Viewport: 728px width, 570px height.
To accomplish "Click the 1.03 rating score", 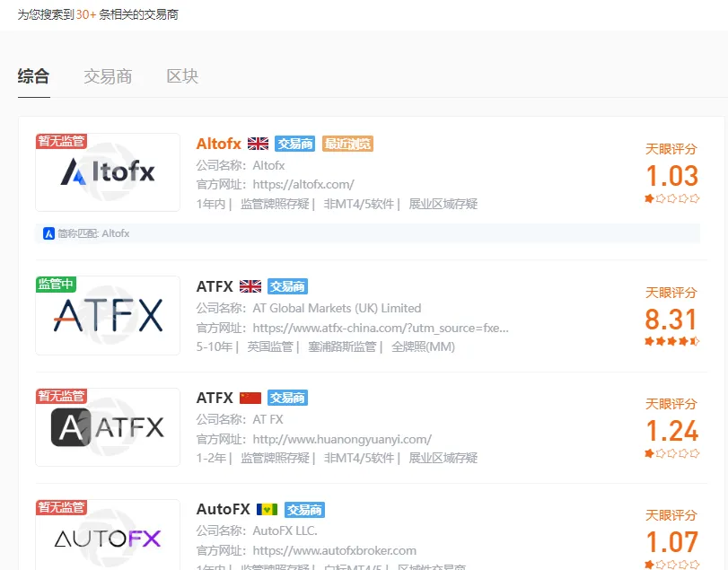I will click(x=671, y=176).
